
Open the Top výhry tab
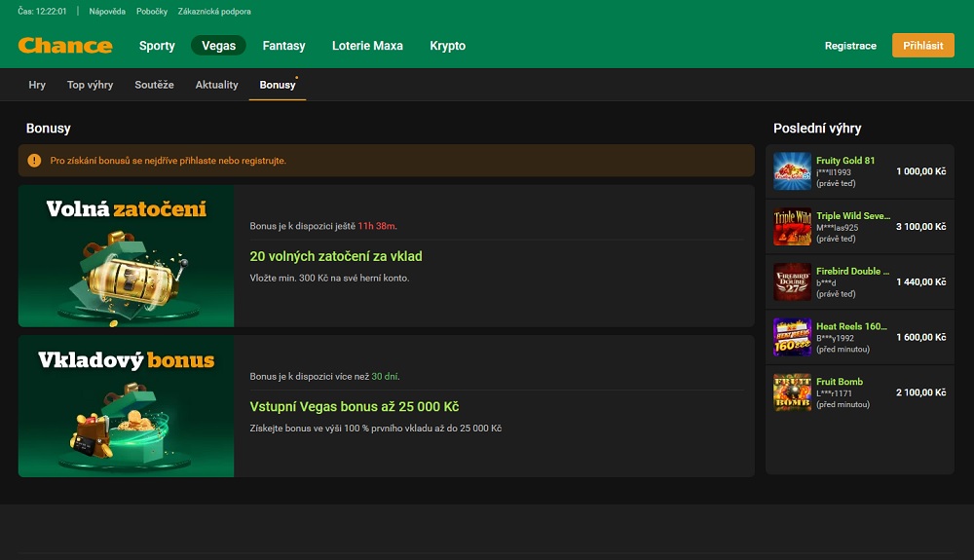click(90, 85)
